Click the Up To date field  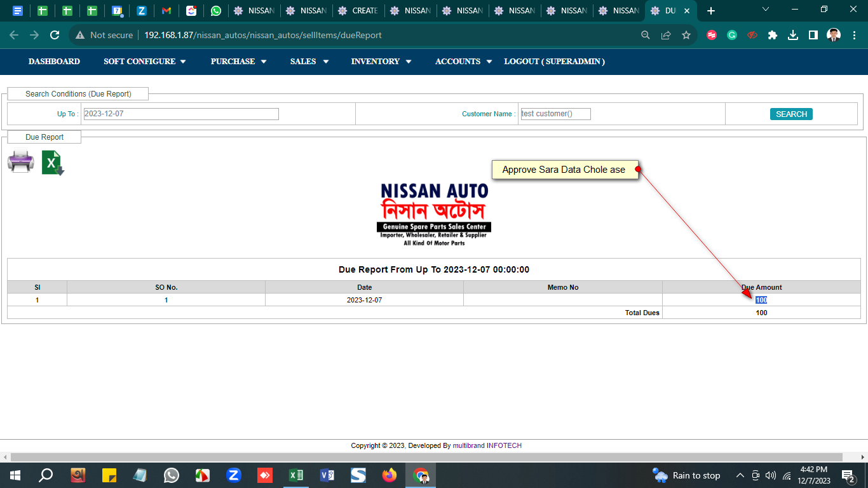click(x=181, y=114)
